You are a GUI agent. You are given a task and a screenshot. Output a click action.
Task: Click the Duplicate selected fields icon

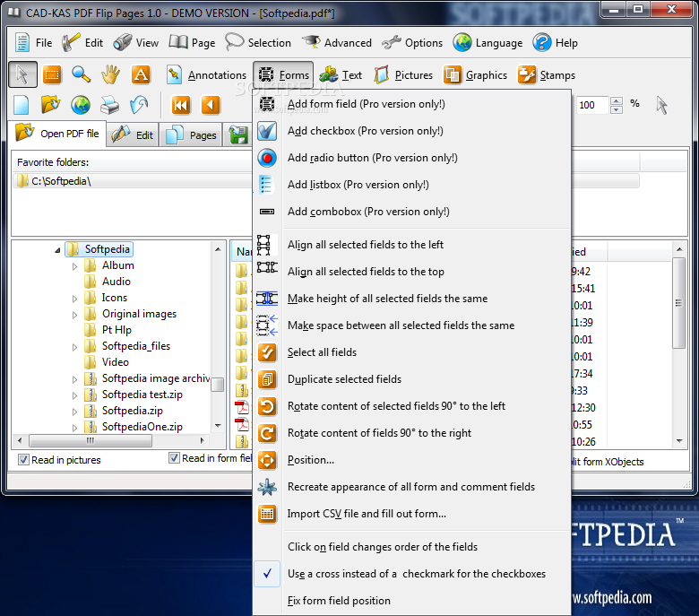pos(267,379)
